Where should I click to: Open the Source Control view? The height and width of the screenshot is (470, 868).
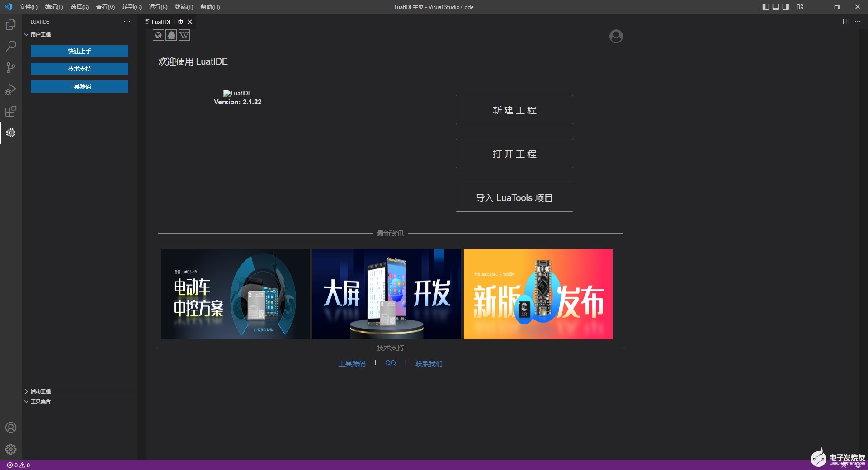pyautogui.click(x=11, y=68)
